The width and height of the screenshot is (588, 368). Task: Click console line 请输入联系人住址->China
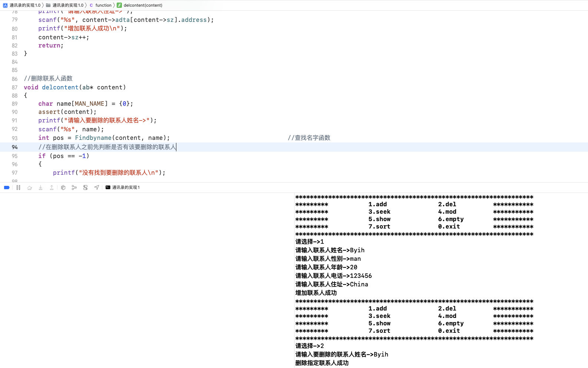[x=332, y=285]
